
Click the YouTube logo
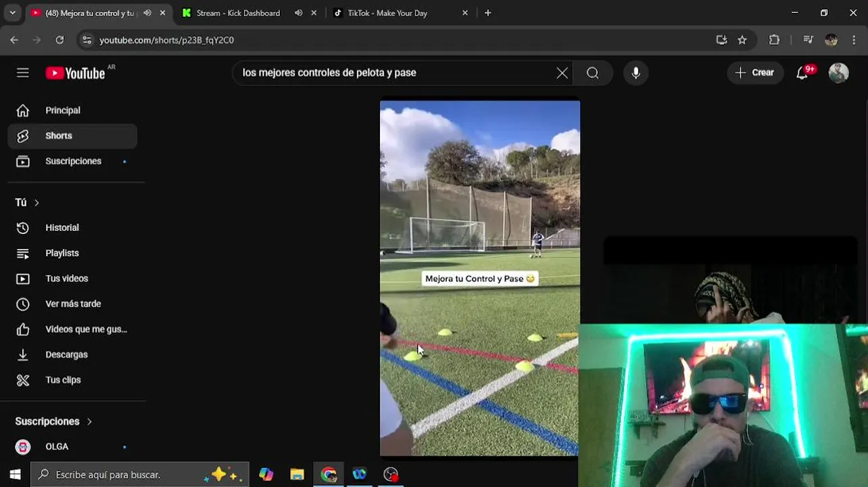(x=75, y=73)
